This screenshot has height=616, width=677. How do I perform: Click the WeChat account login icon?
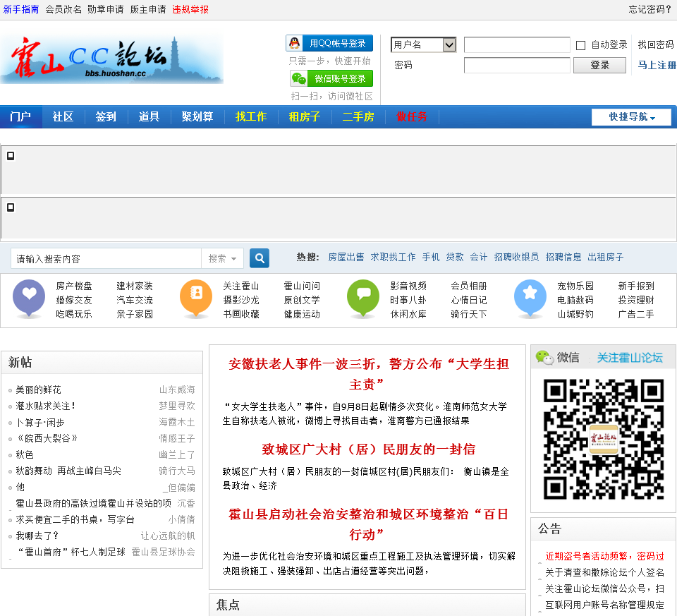coord(299,78)
